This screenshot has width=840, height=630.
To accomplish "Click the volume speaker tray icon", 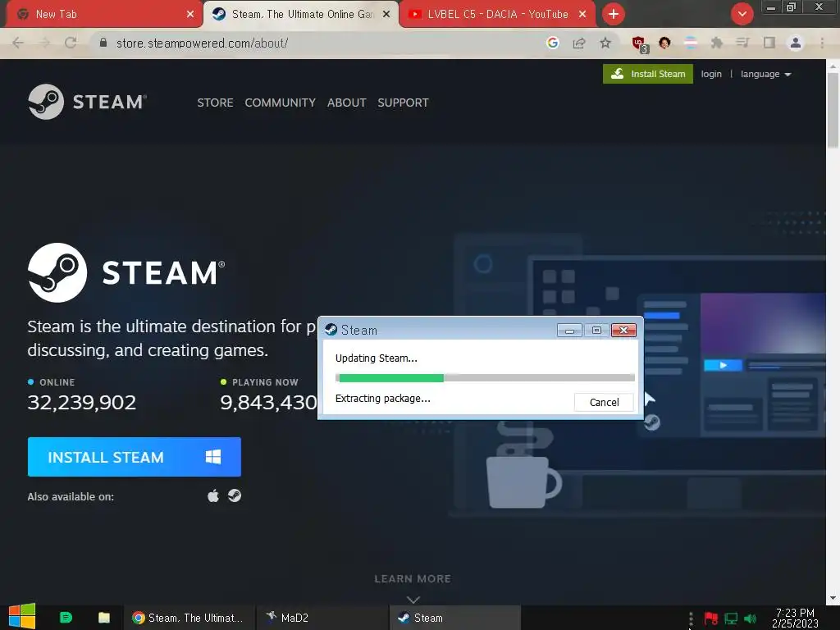I will [750, 619].
